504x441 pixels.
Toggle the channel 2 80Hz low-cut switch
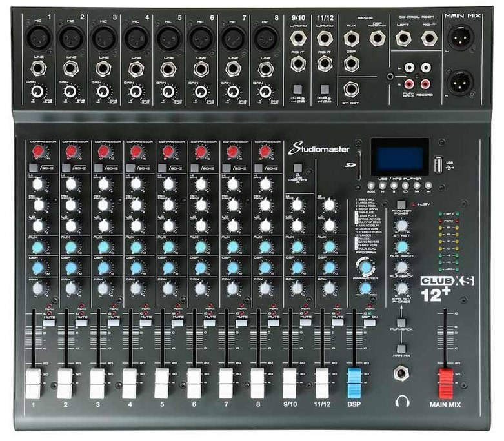(66, 168)
